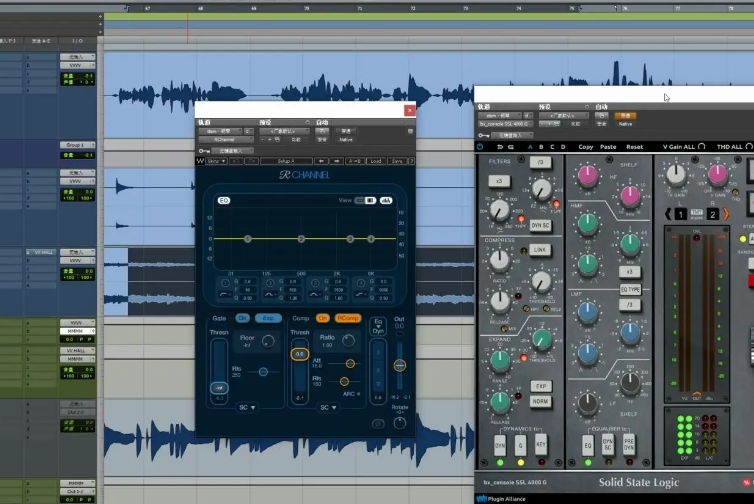
Task: Click Reset in the bx_console toolbar
Action: pos(634,147)
